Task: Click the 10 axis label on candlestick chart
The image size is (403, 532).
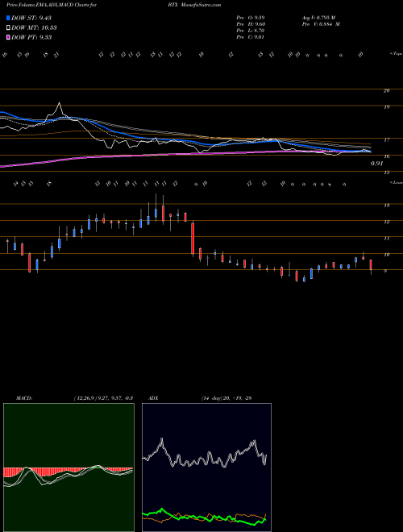Action: (386, 255)
